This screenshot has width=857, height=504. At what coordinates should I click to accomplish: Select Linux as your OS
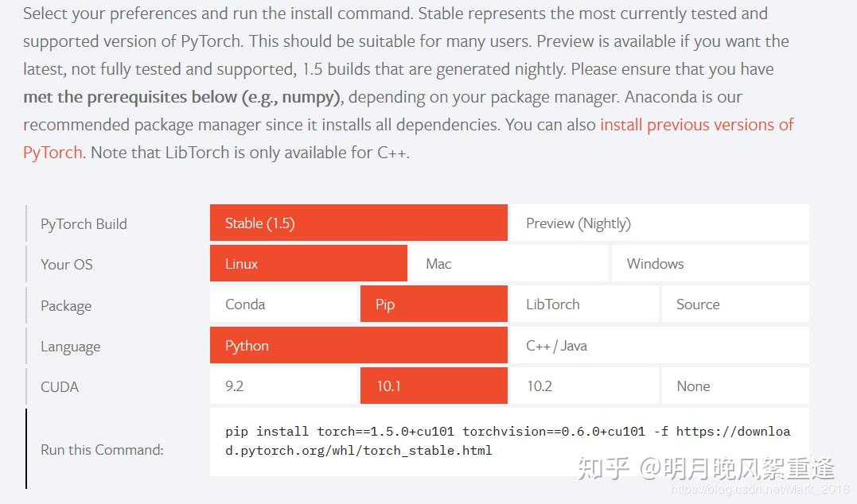308,263
